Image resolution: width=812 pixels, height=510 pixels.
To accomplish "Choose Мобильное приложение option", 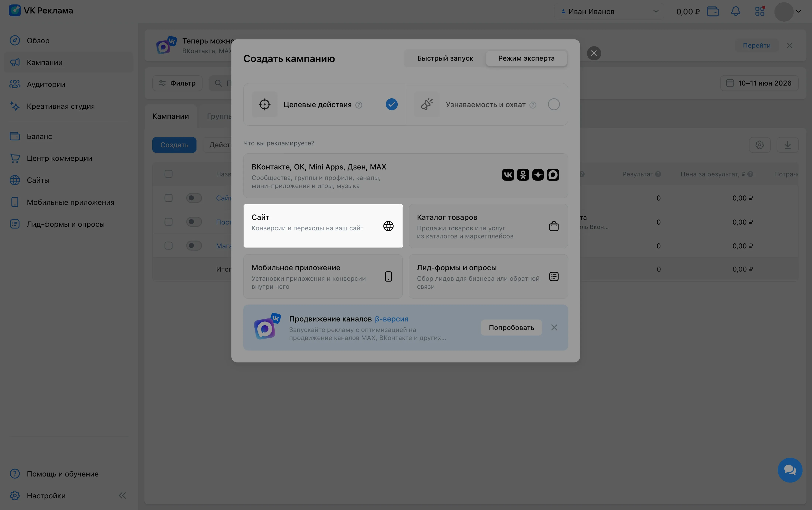I will (323, 277).
